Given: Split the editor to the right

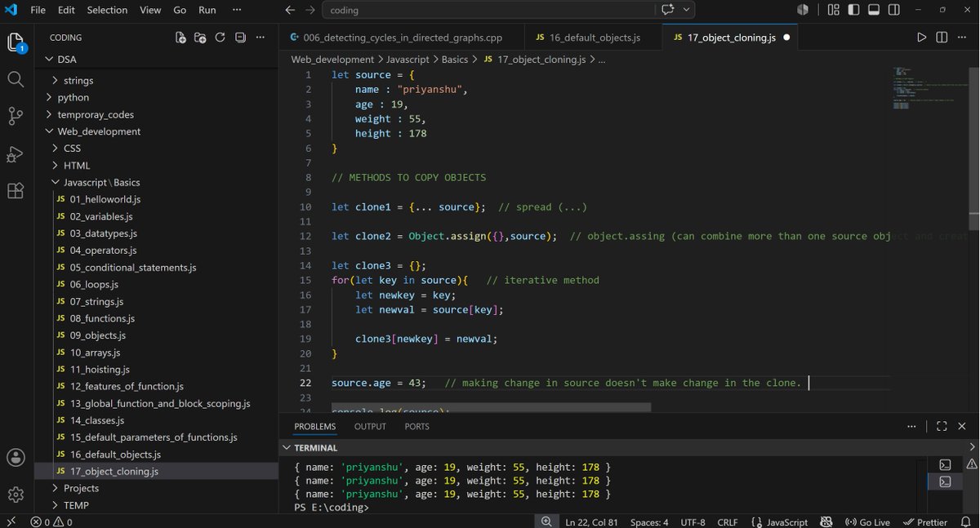Looking at the screenshot, I should tap(942, 38).
